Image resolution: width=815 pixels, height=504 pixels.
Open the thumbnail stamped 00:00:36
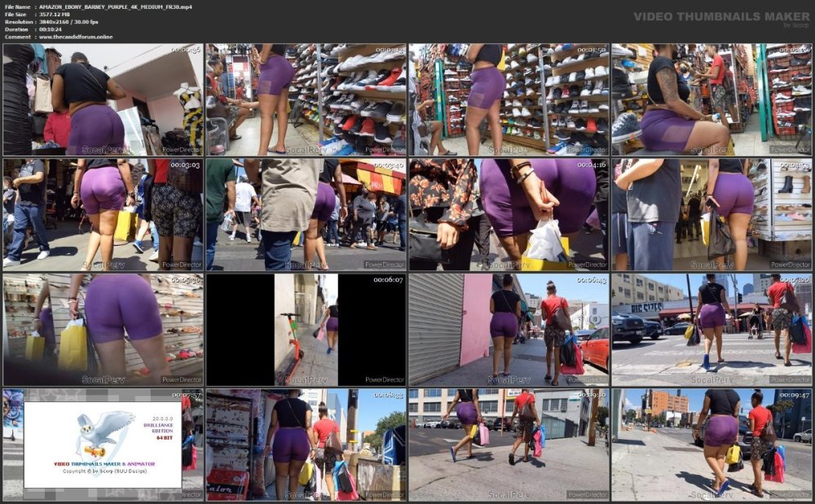103,99
